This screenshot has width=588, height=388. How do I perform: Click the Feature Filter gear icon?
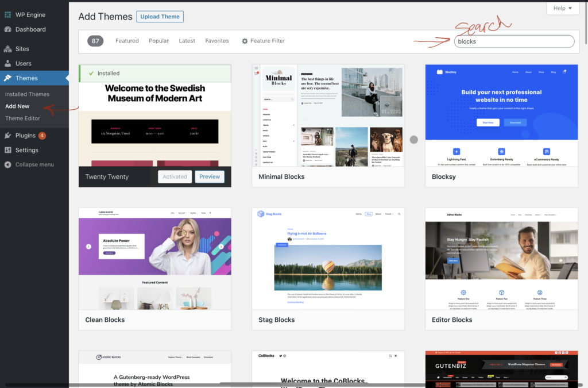pyautogui.click(x=245, y=41)
